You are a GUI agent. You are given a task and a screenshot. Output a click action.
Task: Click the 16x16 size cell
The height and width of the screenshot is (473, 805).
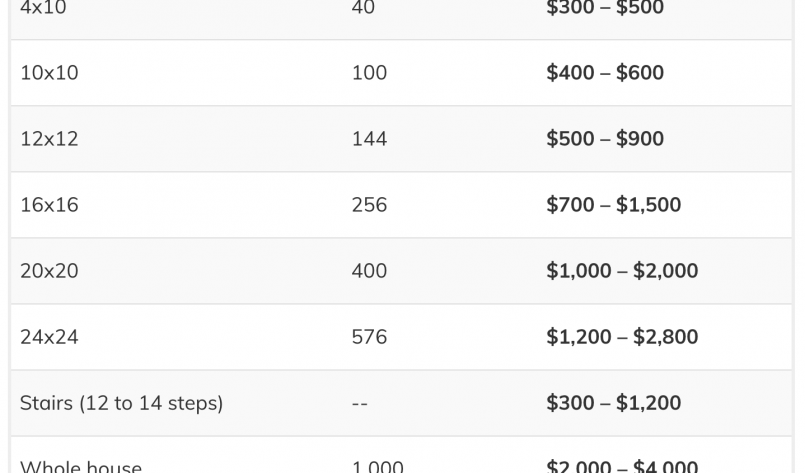[x=49, y=205]
